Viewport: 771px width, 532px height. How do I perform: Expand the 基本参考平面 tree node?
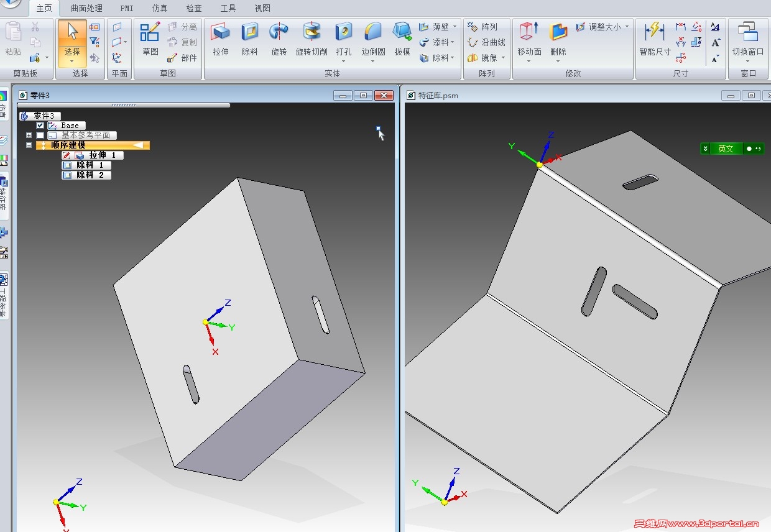(x=29, y=135)
